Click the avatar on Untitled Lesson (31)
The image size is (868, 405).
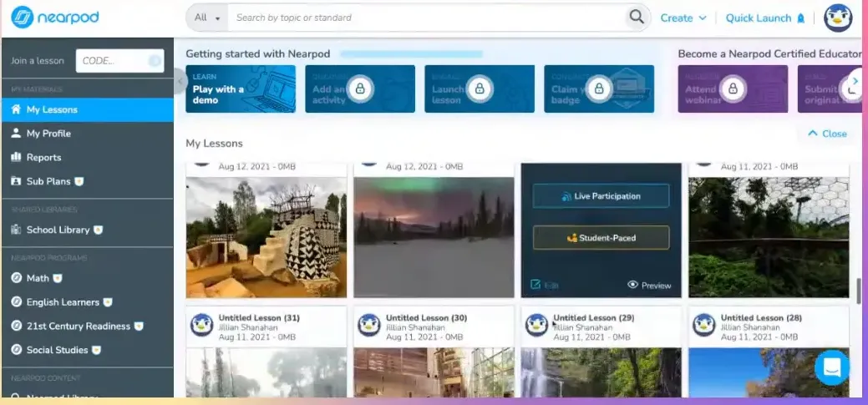pos(202,326)
